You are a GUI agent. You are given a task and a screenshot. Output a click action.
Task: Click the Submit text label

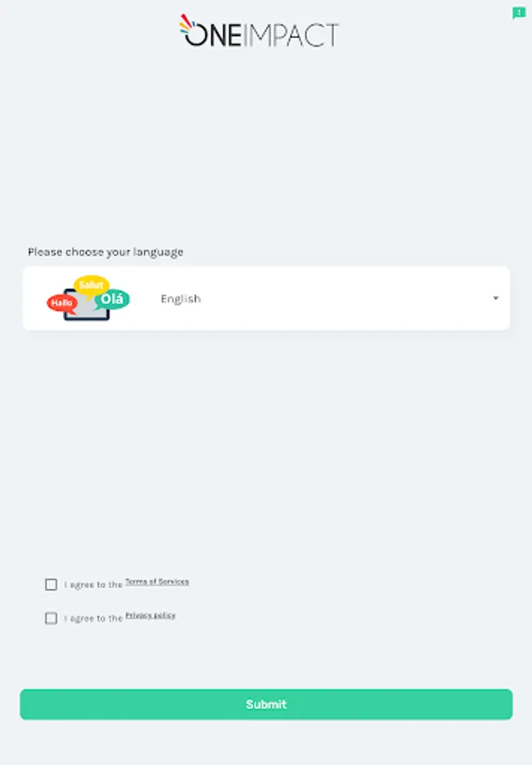click(266, 705)
